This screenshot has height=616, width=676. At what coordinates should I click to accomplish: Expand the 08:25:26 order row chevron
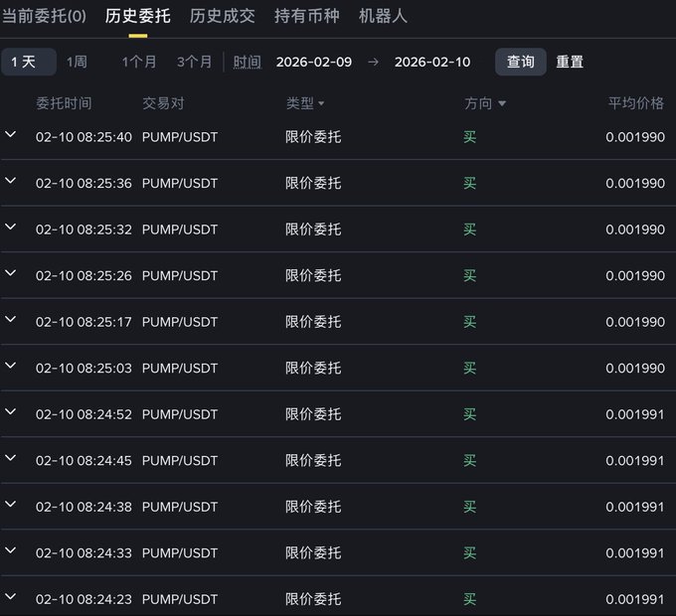click(11, 273)
